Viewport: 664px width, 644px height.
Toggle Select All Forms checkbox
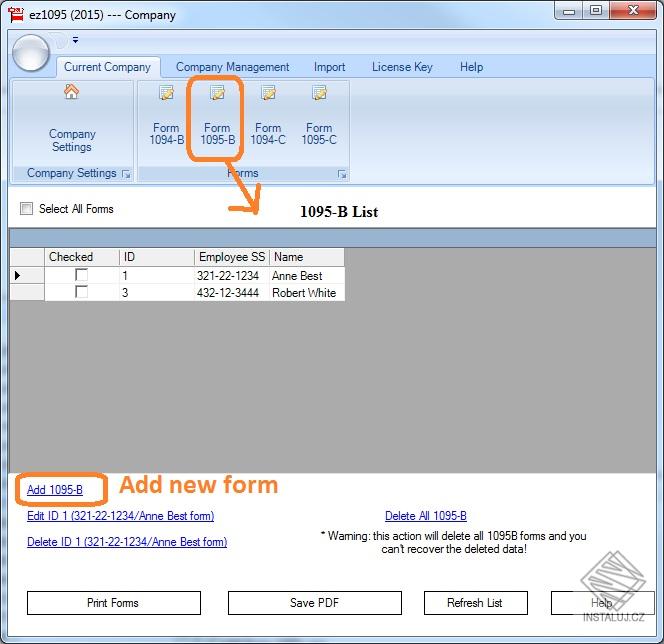tap(26, 208)
